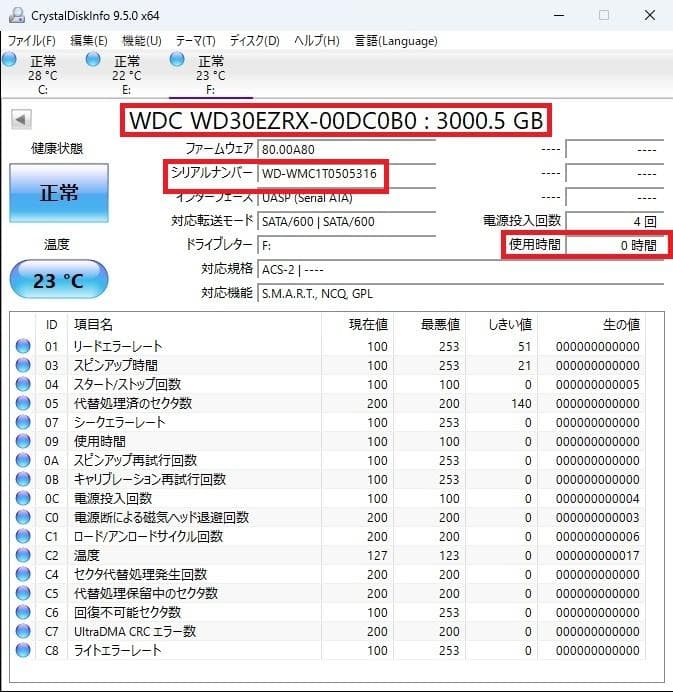Click the disk model title WDC WD30EZRX-00DC0B0

pos(273,120)
